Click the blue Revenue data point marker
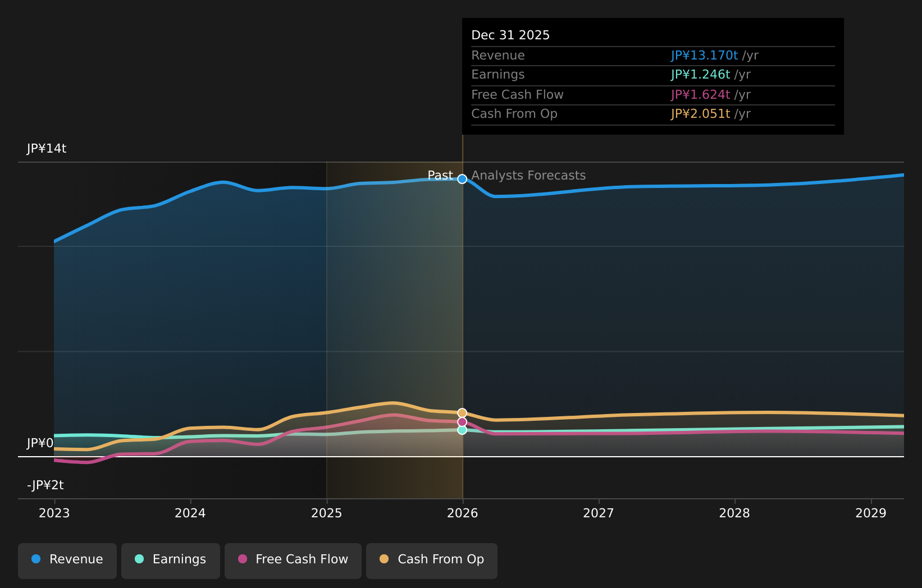Screen dimensions: 922x588 pyautogui.click(x=462, y=179)
